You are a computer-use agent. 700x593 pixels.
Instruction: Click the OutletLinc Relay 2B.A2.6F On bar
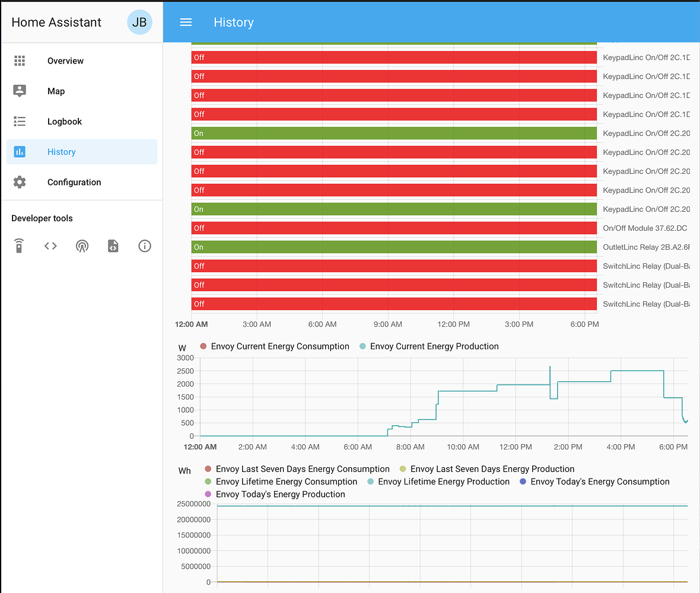coord(394,247)
